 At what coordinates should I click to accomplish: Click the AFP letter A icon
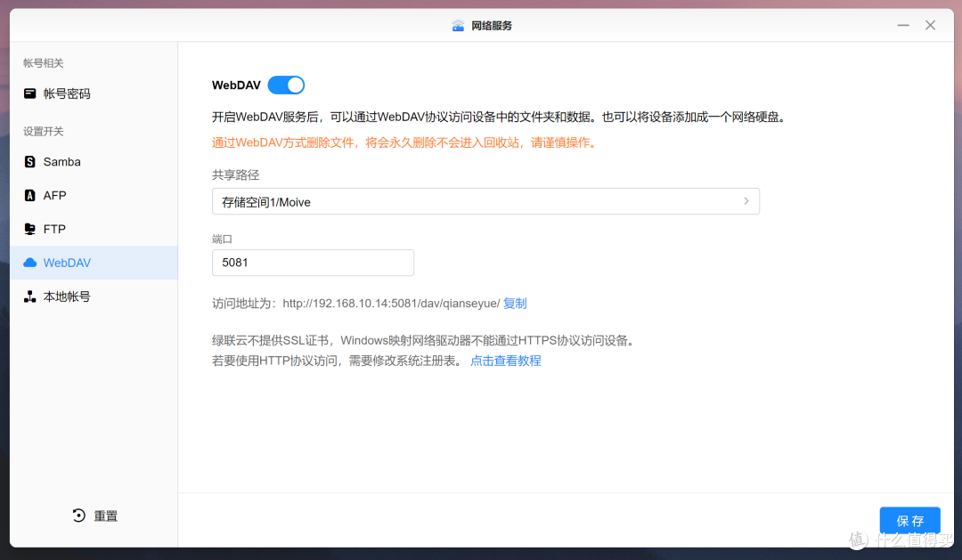click(29, 195)
